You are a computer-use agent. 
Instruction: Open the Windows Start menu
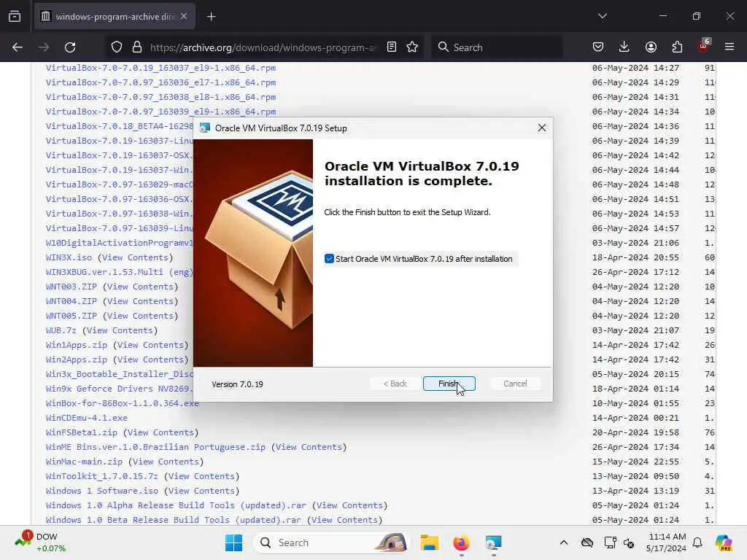coord(233,542)
